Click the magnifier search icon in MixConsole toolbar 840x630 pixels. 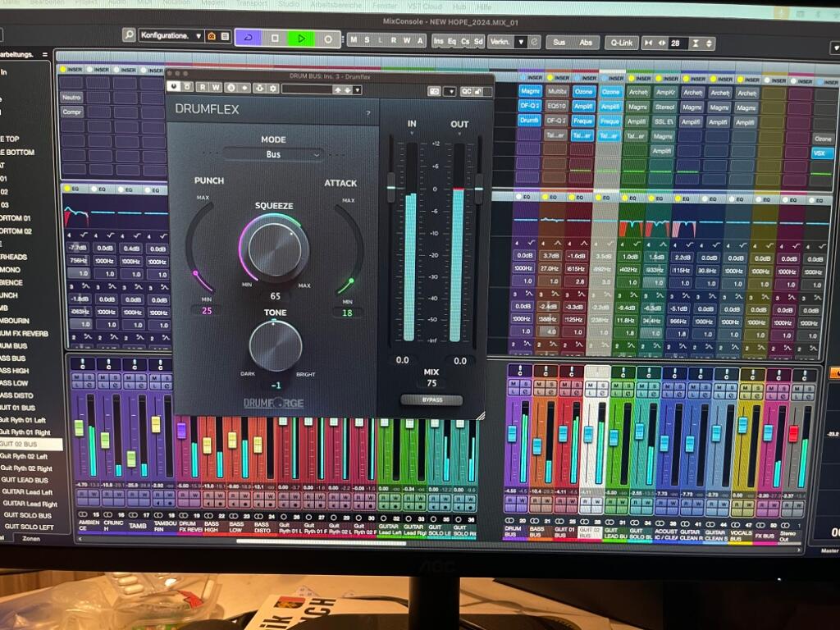[129, 35]
